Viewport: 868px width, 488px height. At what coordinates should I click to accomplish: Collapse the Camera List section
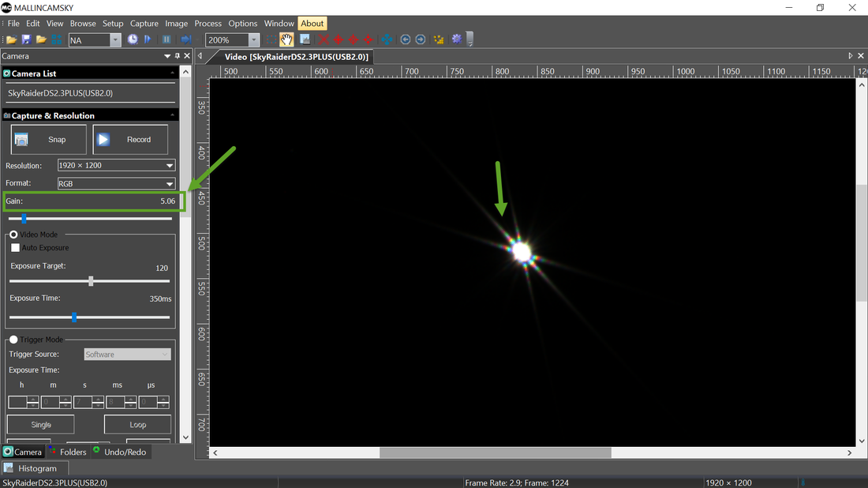click(172, 73)
